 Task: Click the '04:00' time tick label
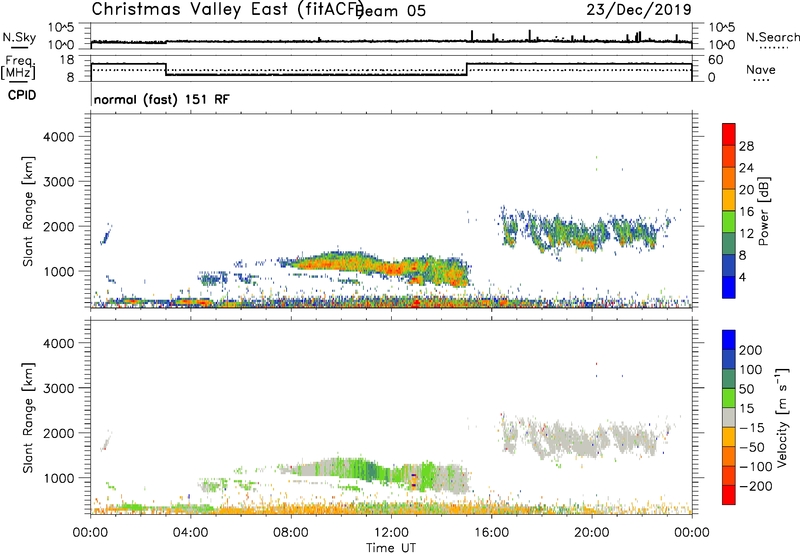coord(191,533)
